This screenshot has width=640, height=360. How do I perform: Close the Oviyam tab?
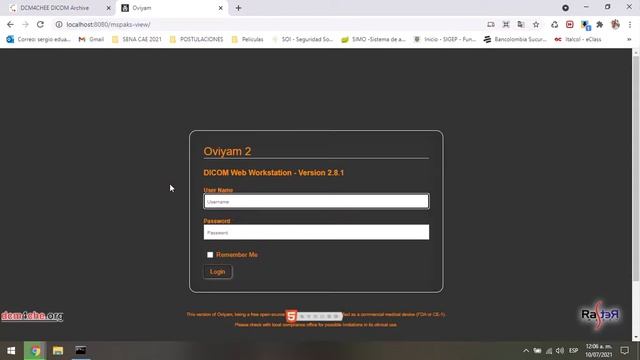[220, 8]
